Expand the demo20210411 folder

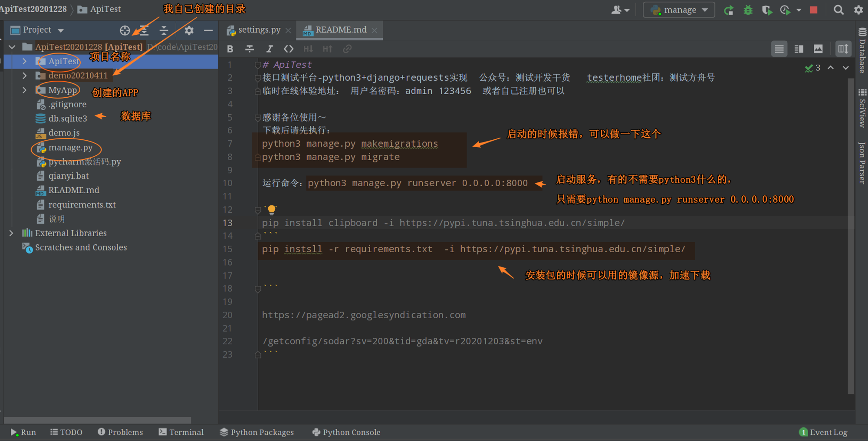25,76
